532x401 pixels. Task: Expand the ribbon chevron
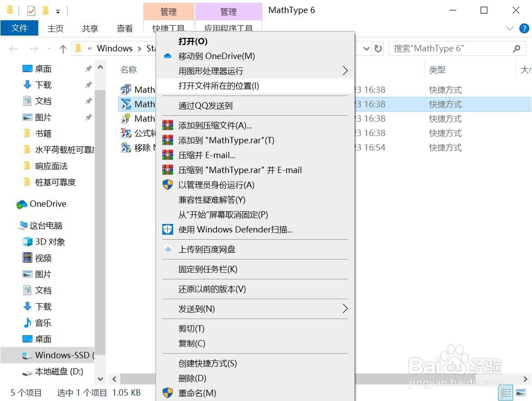pyautogui.click(x=510, y=29)
